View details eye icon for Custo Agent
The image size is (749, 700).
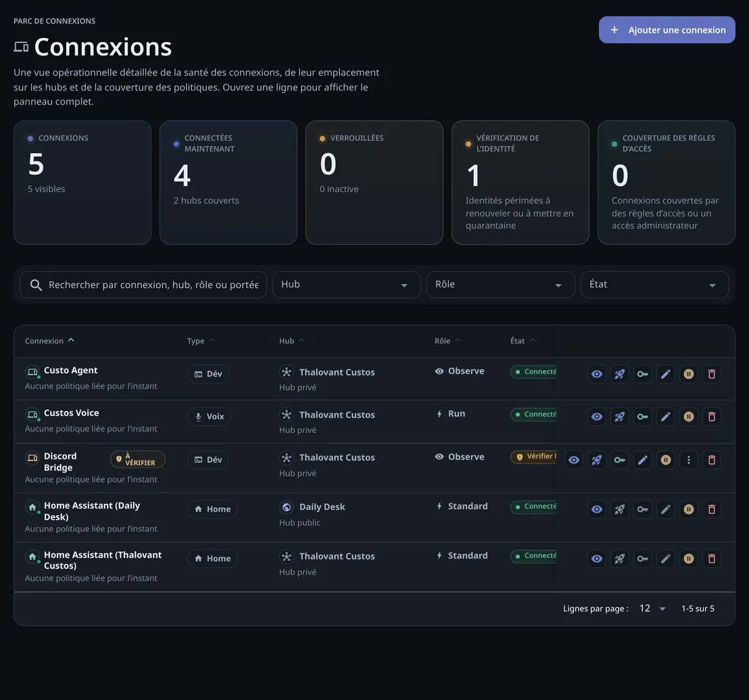pyautogui.click(x=597, y=374)
